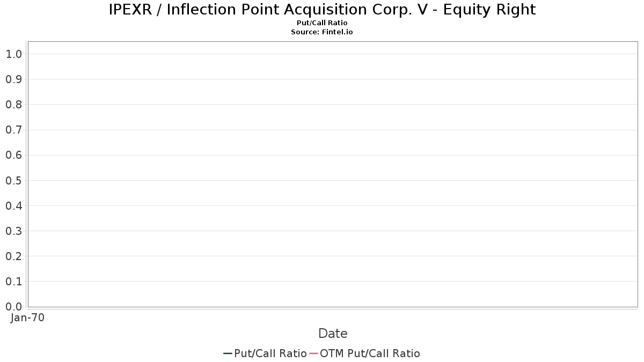Click the Put/Call Ratio subtitle under the title
644x362 pixels.
(322, 23)
